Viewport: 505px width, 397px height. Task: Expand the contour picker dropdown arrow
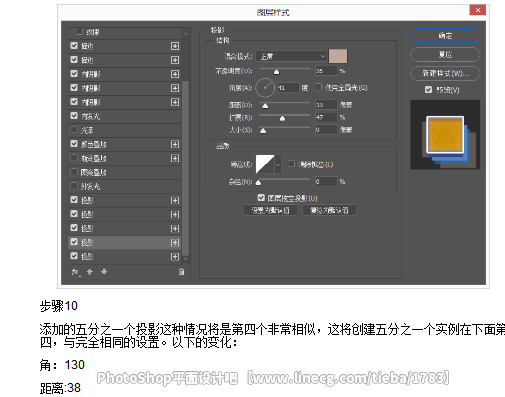(x=278, y=164)
